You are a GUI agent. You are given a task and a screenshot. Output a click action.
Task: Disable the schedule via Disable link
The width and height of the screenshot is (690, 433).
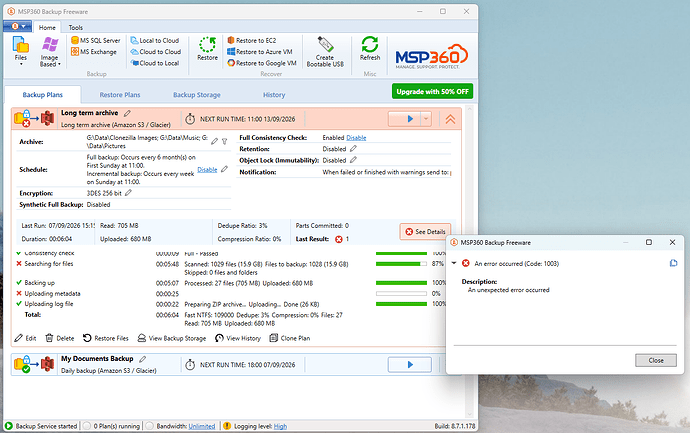207,169
